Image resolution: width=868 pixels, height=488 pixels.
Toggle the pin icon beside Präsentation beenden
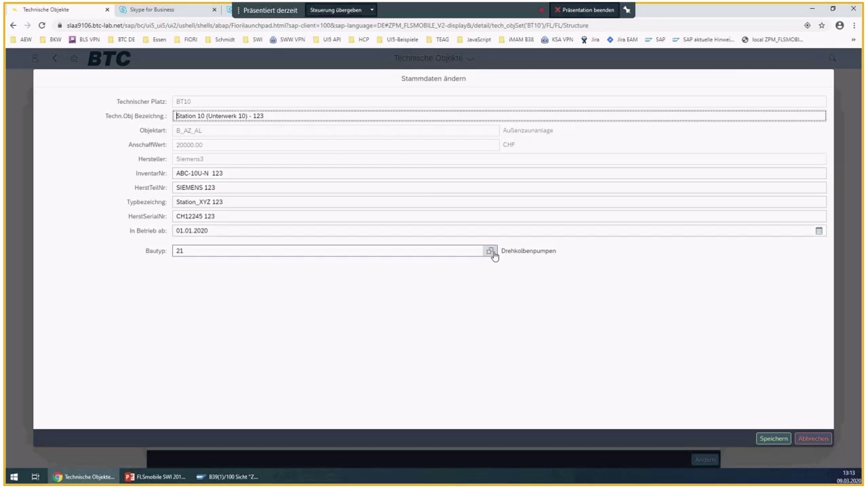click(627, 9)
